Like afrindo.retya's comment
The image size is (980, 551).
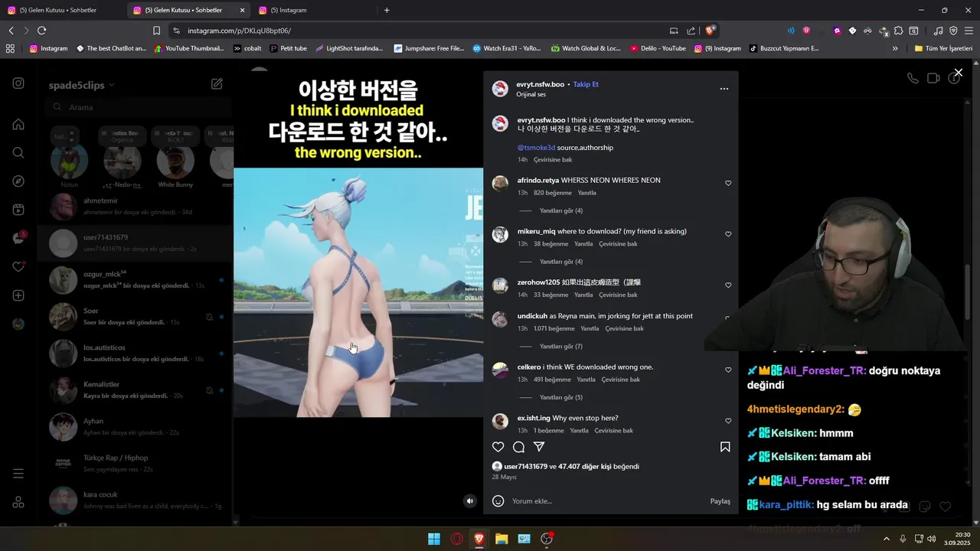coord(728,184)
